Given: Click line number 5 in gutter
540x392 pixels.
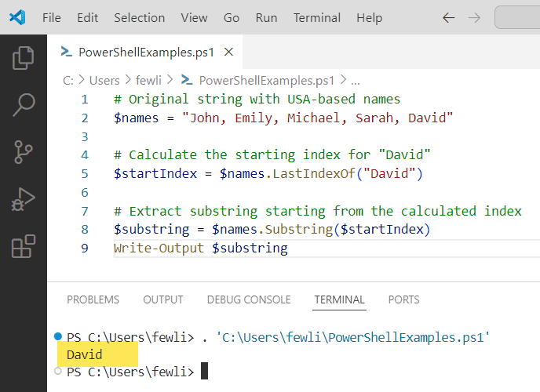Looking at the screenshot, I should point(85,173).
